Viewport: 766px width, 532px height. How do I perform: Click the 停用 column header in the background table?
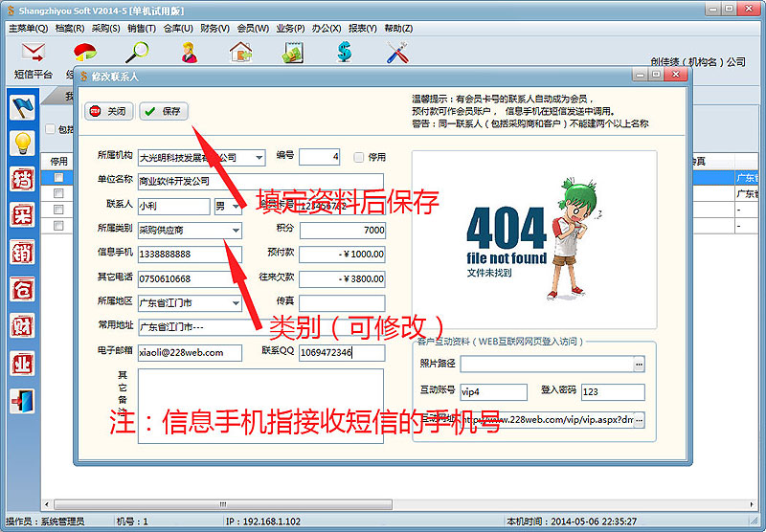[x=58, y=161]
